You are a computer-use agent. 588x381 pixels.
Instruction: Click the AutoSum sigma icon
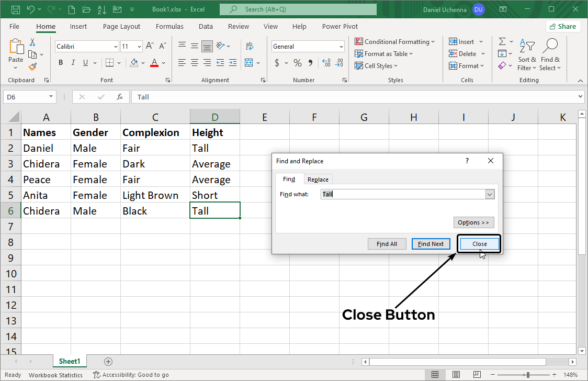point(502,41)
